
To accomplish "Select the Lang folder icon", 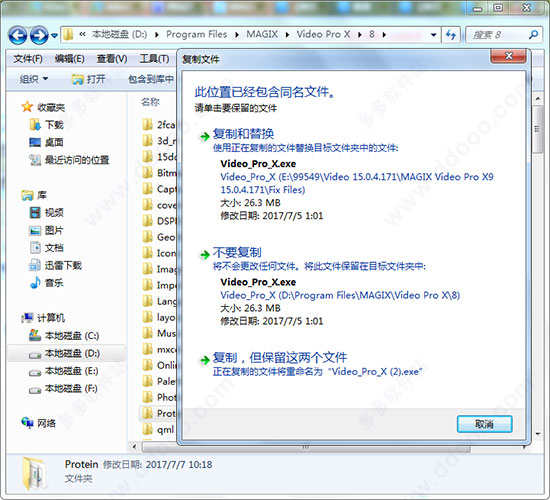I will pyautogui.click(x=148, y=301).
